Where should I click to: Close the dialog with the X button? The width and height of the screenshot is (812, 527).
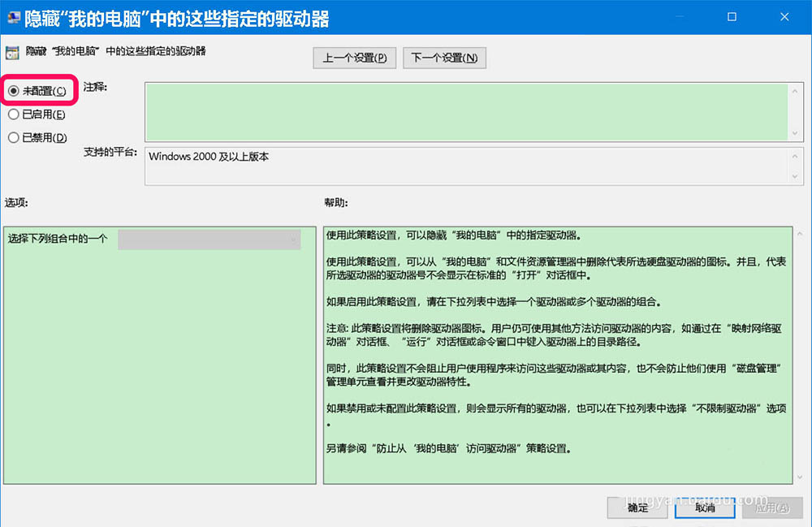point(784,17)
